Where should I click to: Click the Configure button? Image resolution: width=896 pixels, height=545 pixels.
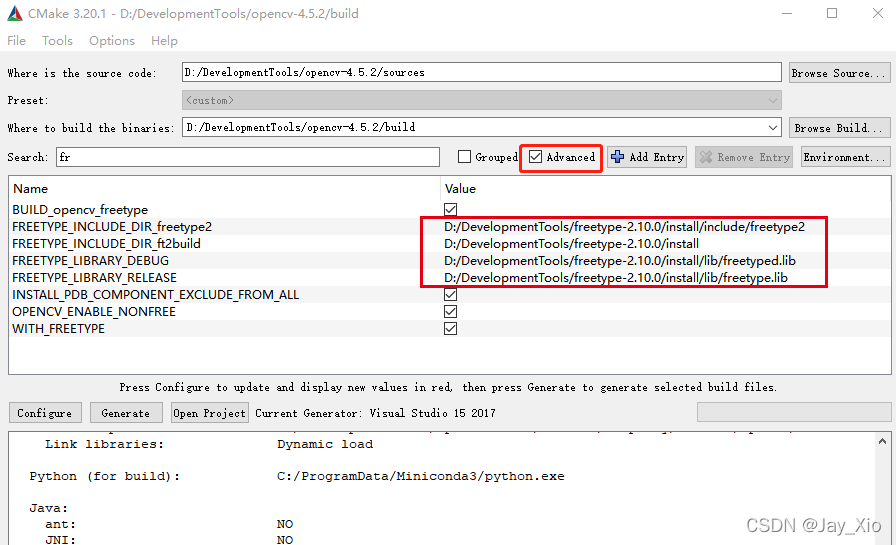45,412
